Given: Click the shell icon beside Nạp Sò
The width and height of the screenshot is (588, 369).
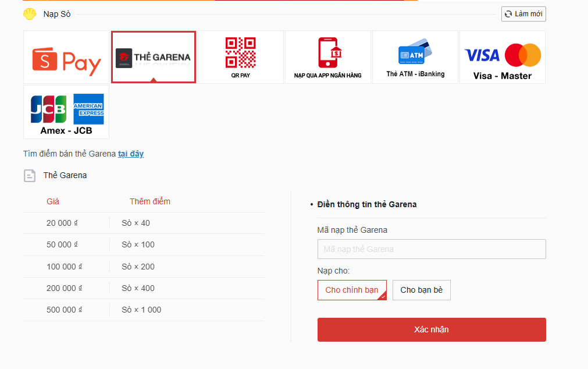Looking at the screenshot, I should pyautogui.click(x=30, y=15).
